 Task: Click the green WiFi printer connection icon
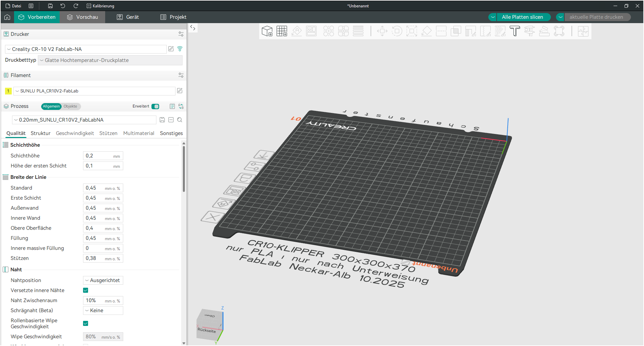point(180,49)
